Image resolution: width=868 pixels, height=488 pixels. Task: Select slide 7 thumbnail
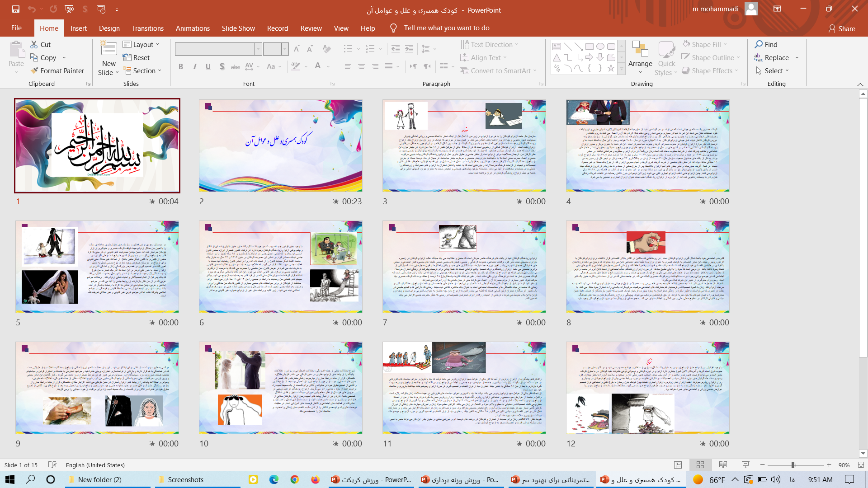coord(464,267)
